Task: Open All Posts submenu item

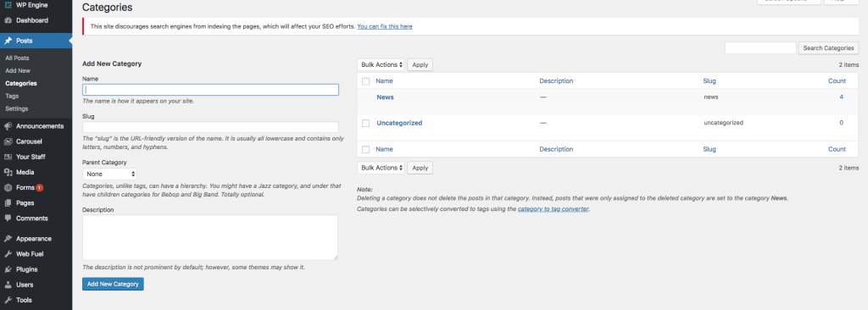Action: tap(17, 58)
